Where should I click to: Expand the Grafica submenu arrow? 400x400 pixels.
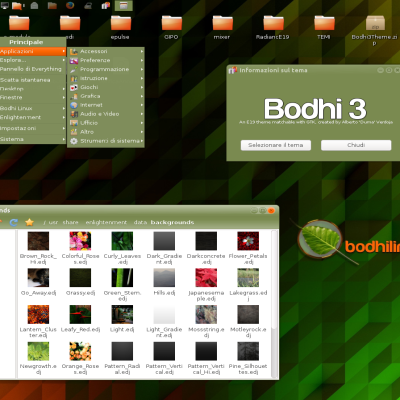tap(142, 96)
